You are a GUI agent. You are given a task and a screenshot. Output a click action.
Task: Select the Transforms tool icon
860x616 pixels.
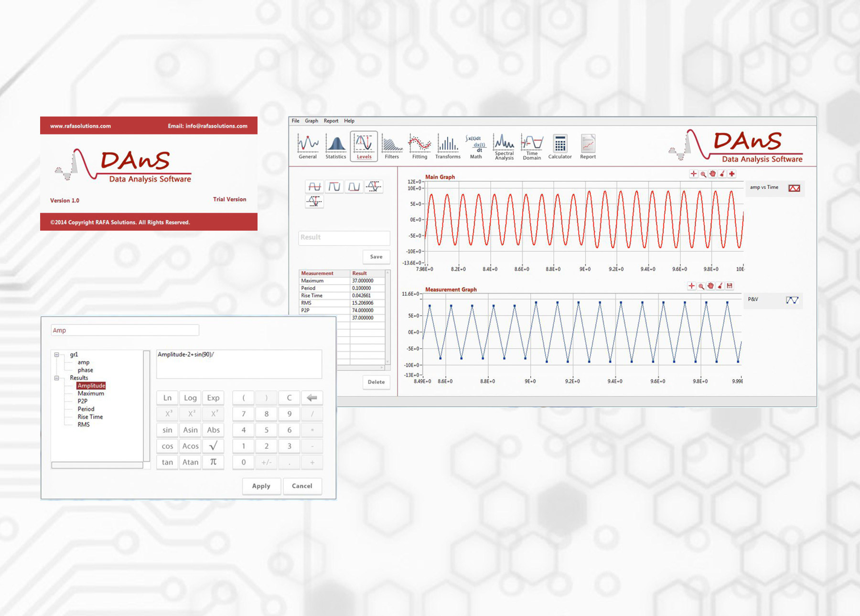[x=448, y=146]
